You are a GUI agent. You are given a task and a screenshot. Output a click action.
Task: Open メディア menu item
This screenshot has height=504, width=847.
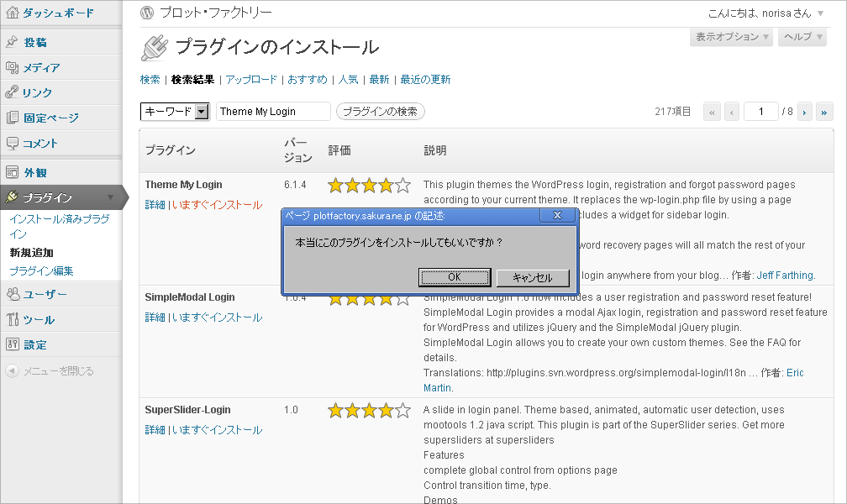tap(42, 67)
